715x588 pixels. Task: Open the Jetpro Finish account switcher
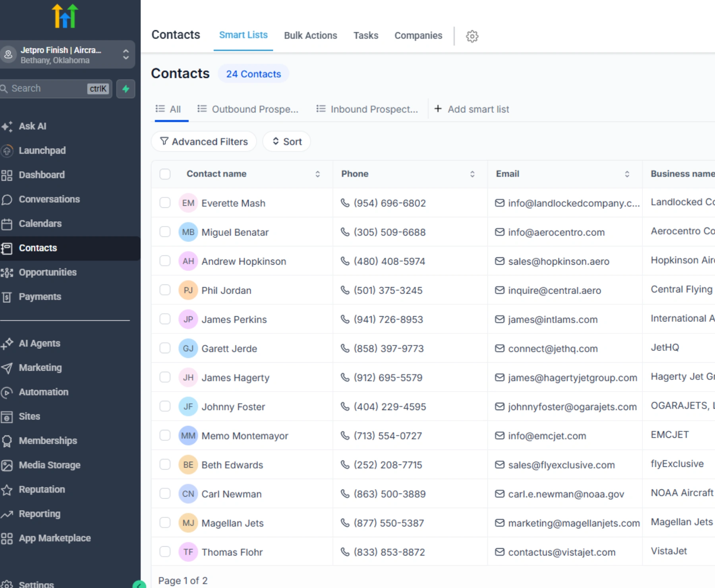67,54
